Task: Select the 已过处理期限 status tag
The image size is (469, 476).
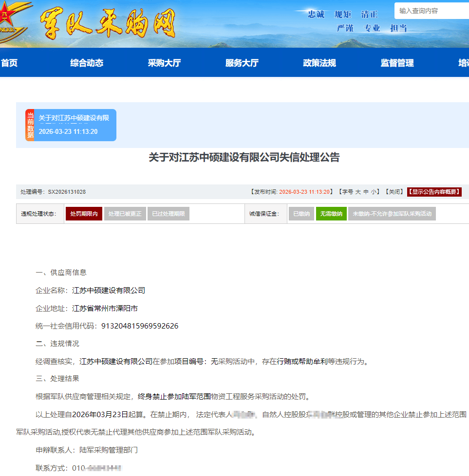Action: (x=168, y=214)
